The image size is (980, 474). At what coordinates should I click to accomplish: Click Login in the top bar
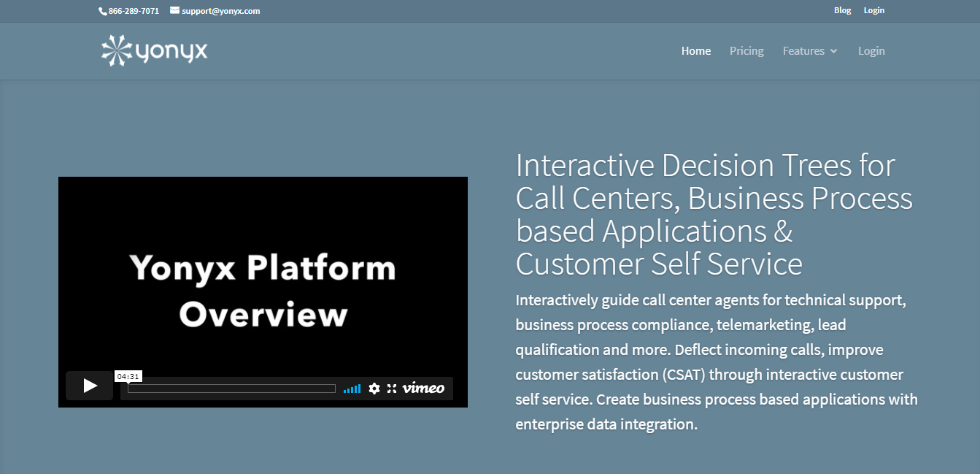coord(874,10)
